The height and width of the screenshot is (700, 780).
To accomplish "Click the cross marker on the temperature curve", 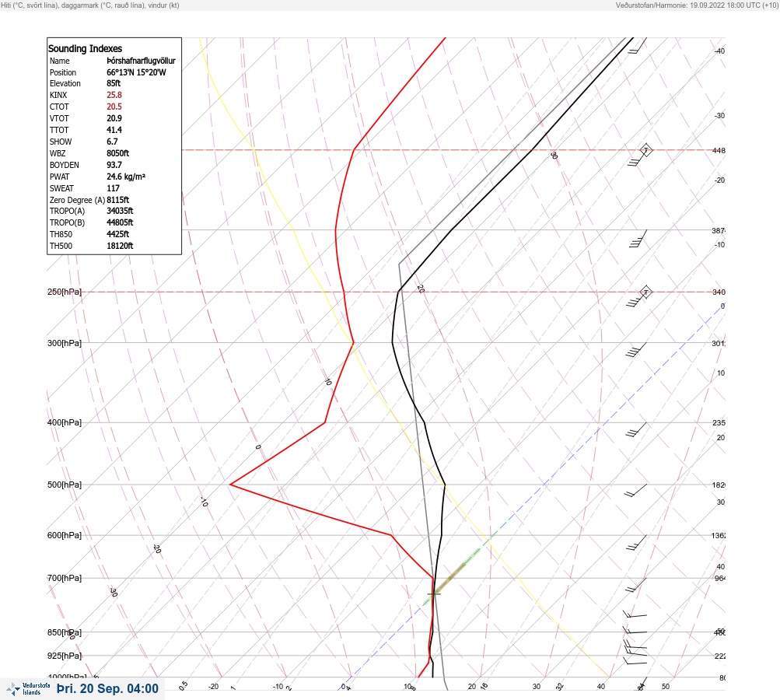I will click(434, 593).
